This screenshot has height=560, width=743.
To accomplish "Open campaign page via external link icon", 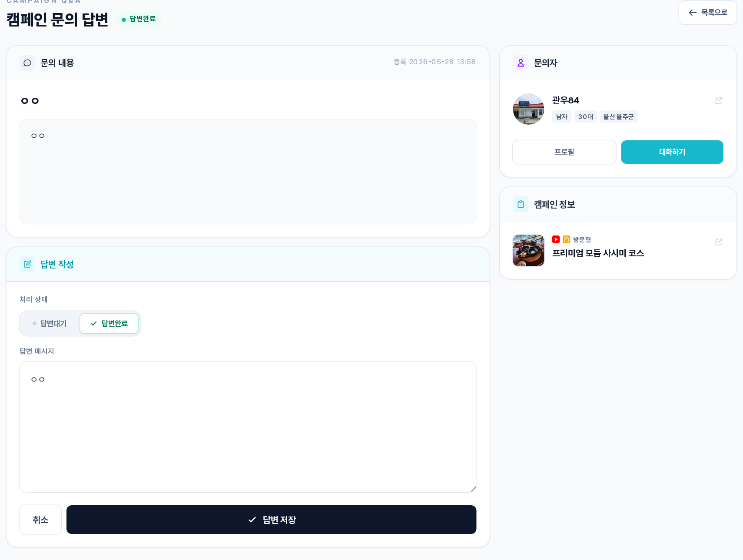I will [x=719, y=242].
